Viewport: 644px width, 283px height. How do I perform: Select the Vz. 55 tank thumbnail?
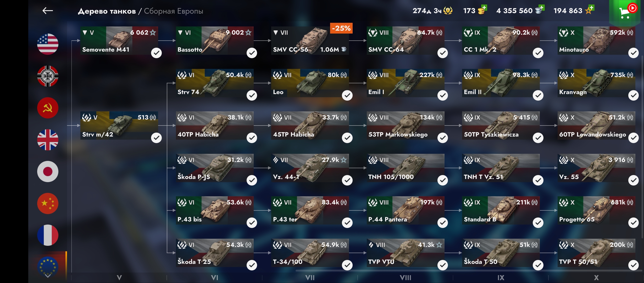(596, 168)
